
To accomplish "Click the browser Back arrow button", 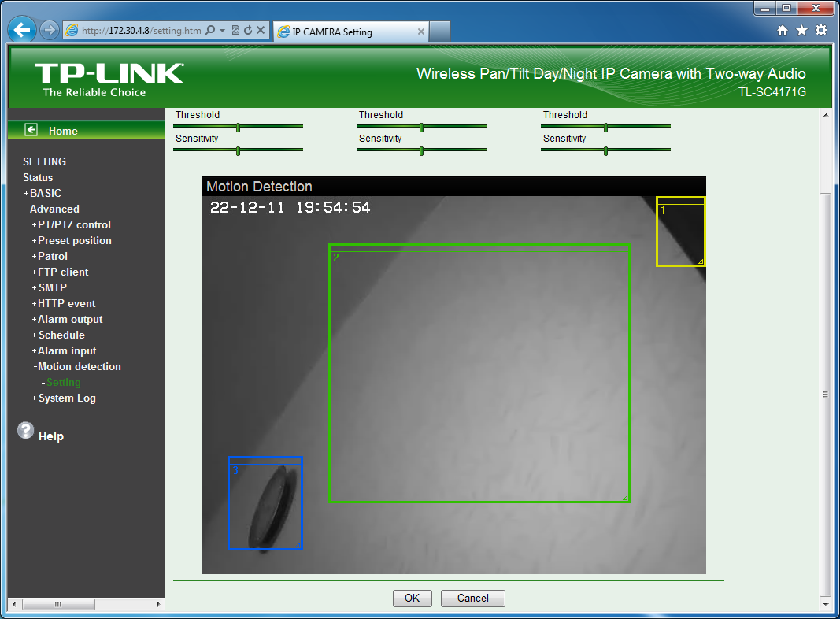I will pyautogui.click(x=22, y=29).
